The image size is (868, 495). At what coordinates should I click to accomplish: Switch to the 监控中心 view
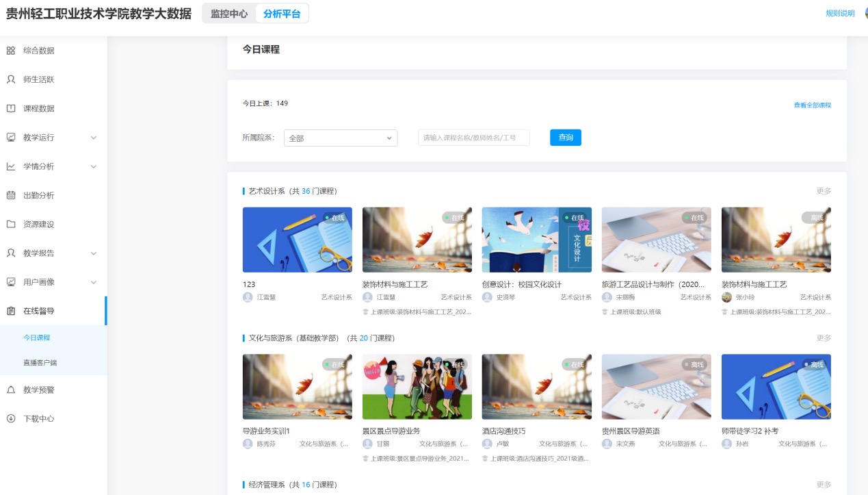click(229, 14)
